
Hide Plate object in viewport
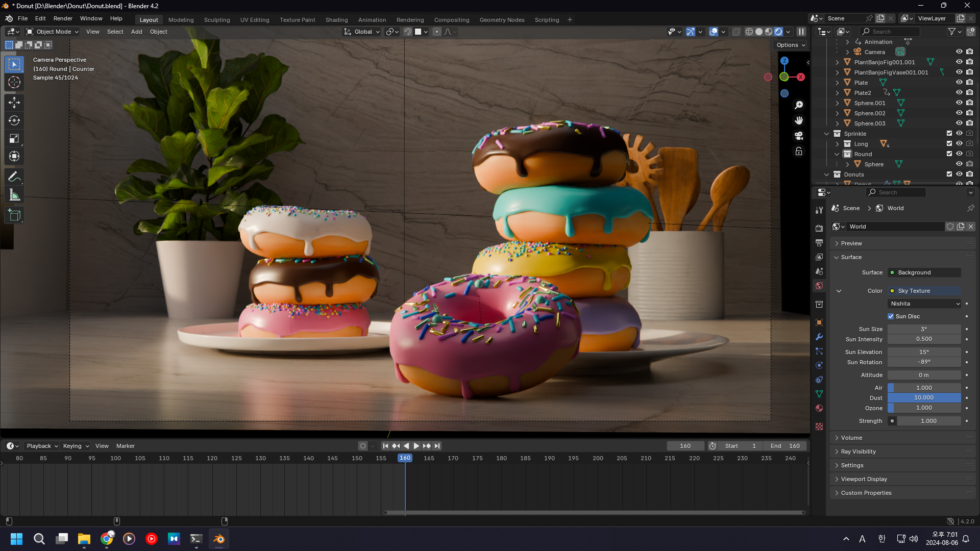pos(959,82)
